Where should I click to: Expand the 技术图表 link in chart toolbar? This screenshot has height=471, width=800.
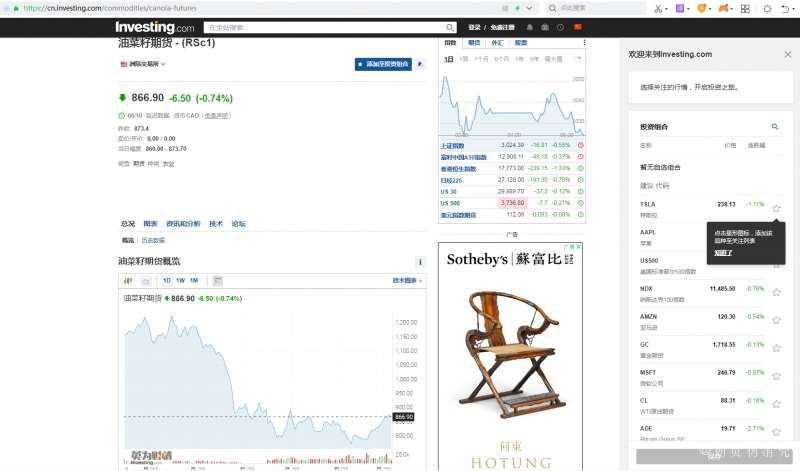click(406, 281)
